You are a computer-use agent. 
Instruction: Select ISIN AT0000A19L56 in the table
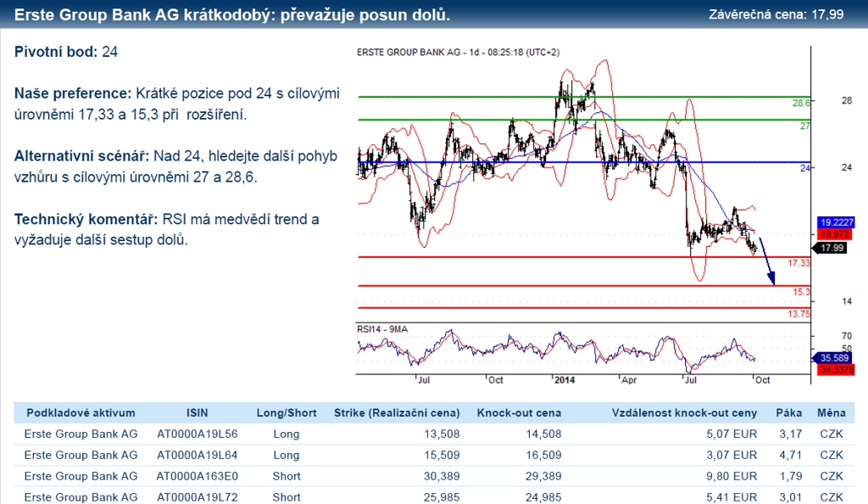(197, 434)
